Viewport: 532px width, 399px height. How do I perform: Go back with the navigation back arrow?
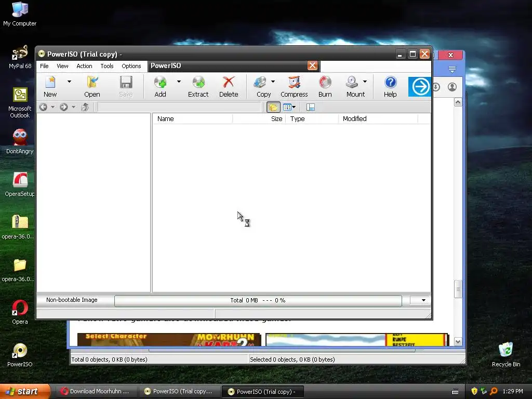[43, 107]
